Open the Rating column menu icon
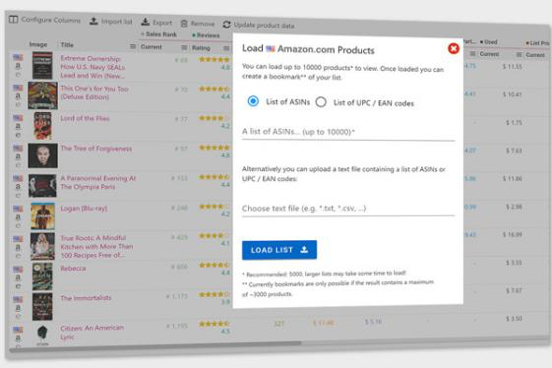Screen dimensions: 552x368 pyautogui.click(x=226, y=48)
